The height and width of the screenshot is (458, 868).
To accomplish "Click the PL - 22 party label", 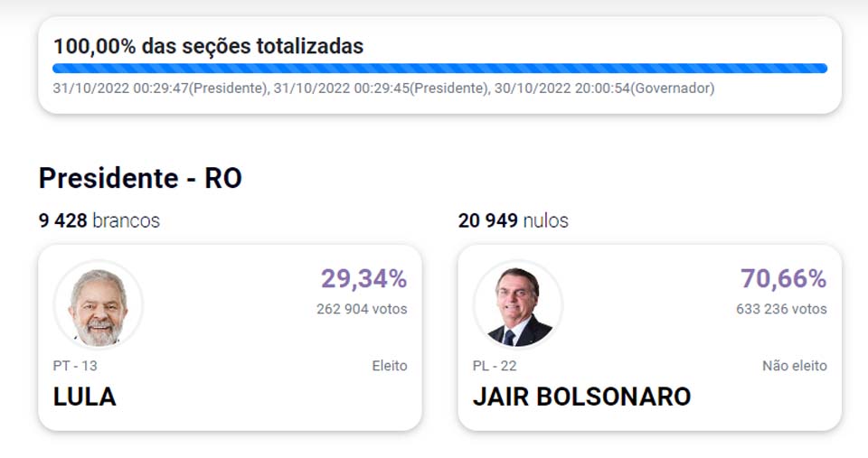I will tap(495, 366).
